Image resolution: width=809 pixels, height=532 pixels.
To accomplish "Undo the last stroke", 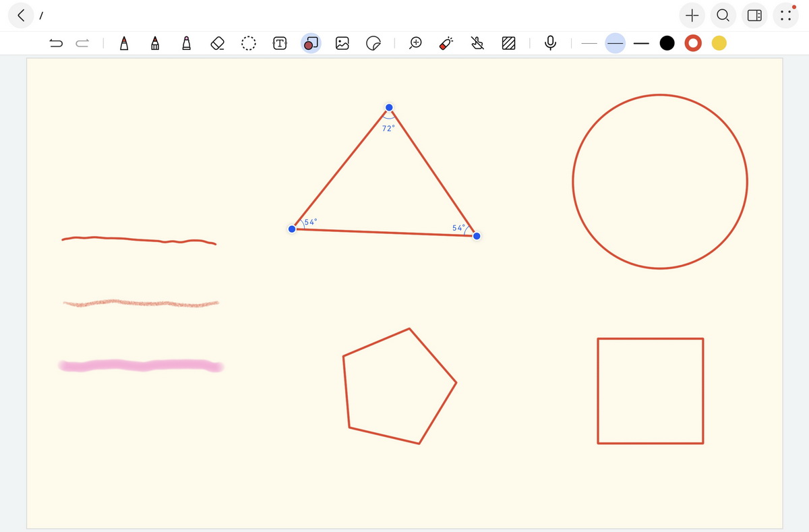I will (x=57, y=44).
